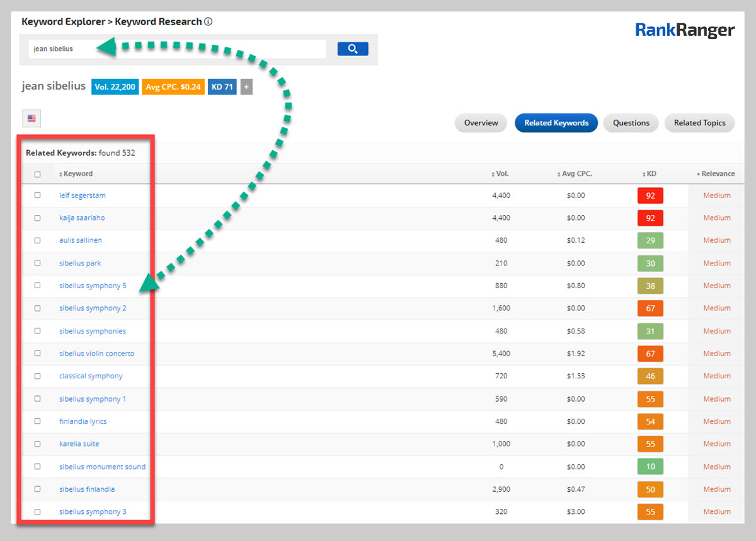Sort table by Avg CPC. column
Viewport: 756px width, 541px height.
point(575,174)
